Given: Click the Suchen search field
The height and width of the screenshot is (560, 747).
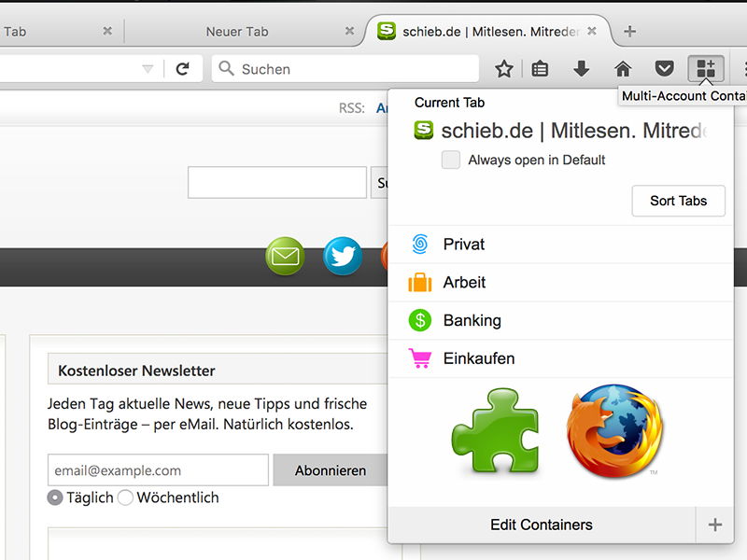Looking at the screenshot, I should pyautogui.click(x=345, y=69).
